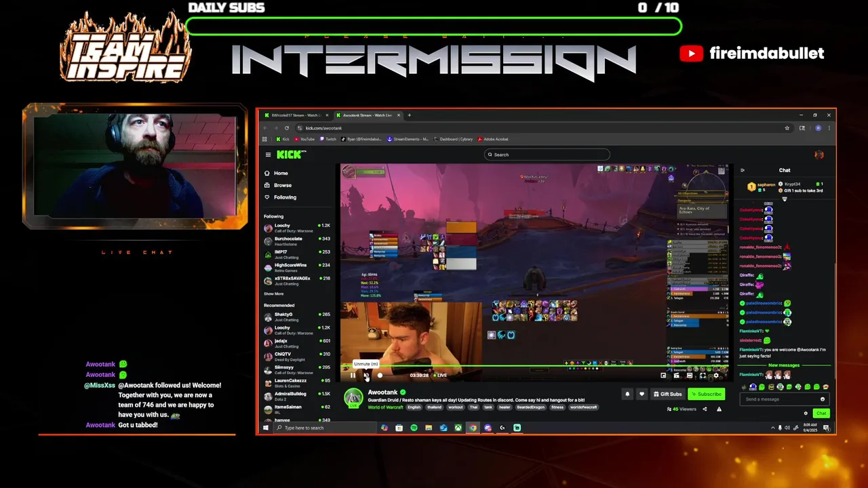
Task: Click the Gift Subs button
Action: tap(668, 394)
